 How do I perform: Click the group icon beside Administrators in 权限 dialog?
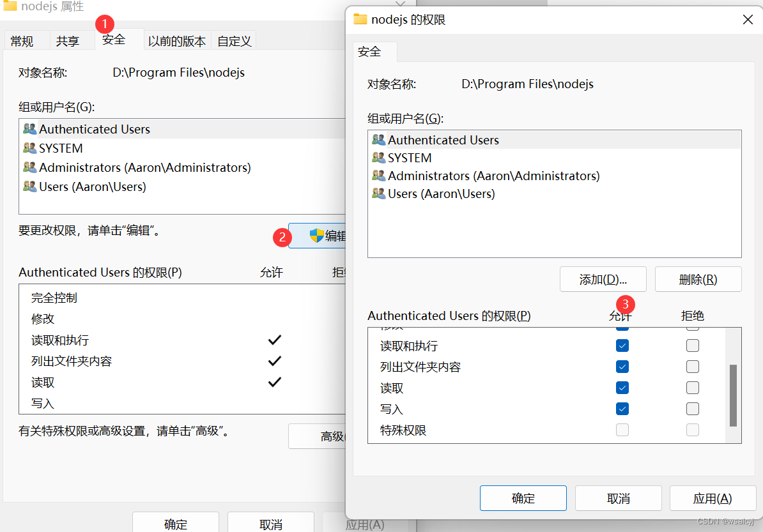(378, 176)
